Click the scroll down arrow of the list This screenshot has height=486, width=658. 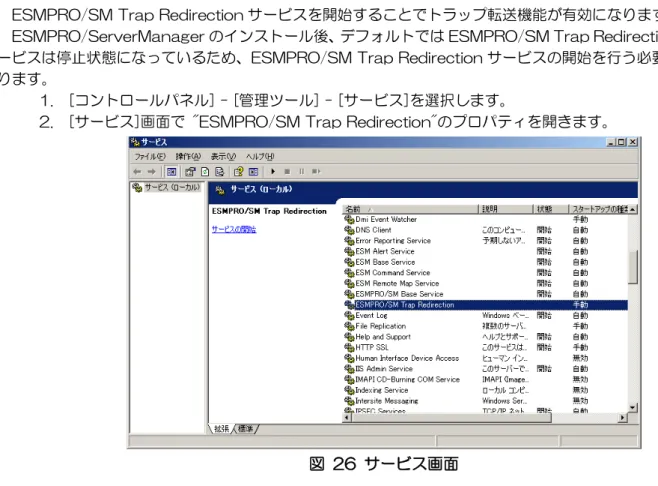click(x=633, y=407)
